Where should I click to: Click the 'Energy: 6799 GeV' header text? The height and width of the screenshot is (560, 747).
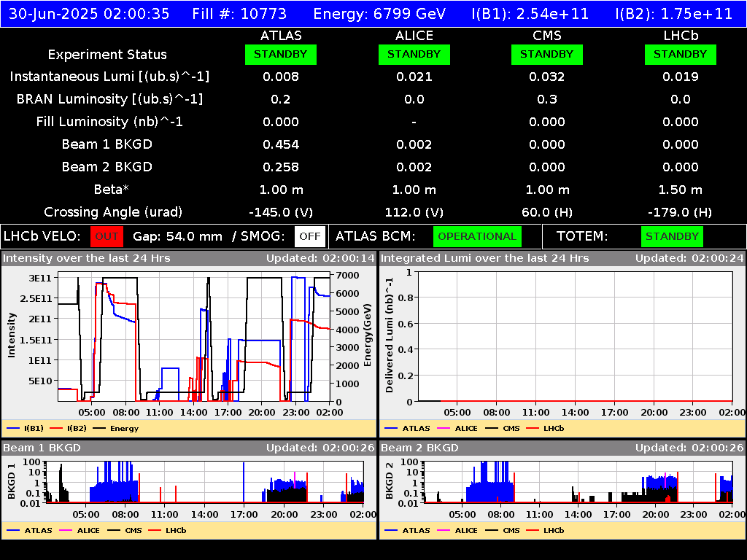[379, 13]
